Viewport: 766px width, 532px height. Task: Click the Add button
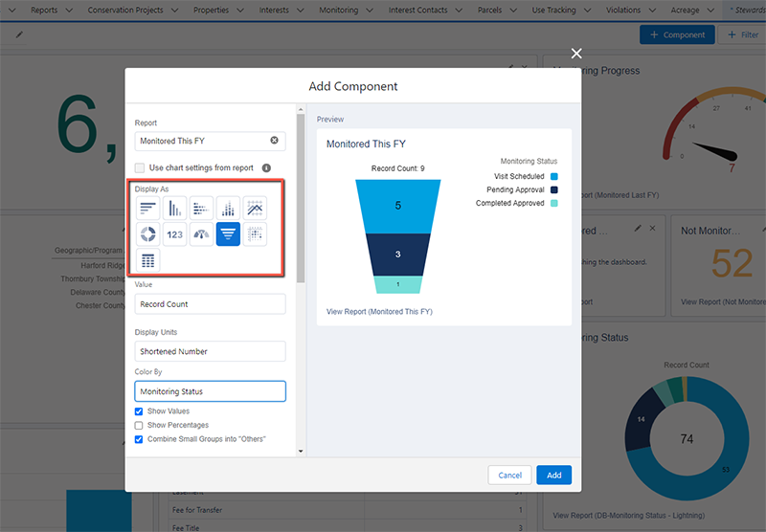pyautogui.click(x=554, y=476)
